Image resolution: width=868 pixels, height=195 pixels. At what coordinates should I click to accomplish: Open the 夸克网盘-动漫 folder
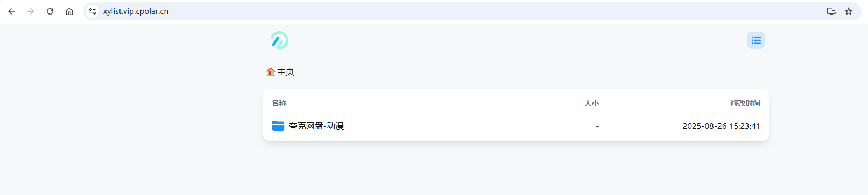click(x=316, y=126)
